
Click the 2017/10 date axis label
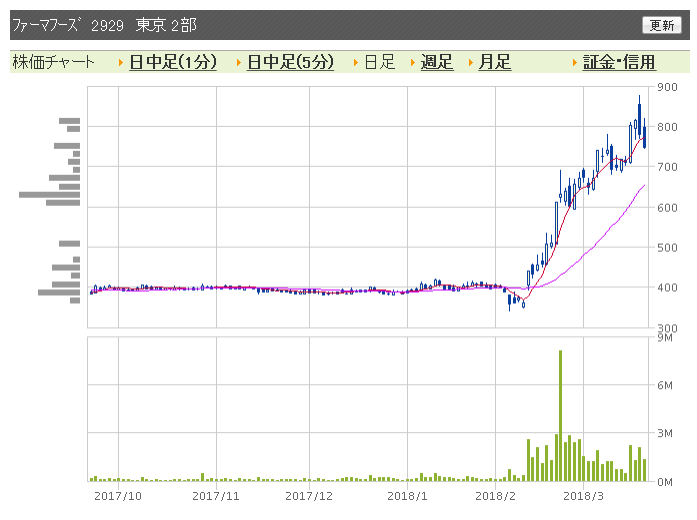click(118, 496)
